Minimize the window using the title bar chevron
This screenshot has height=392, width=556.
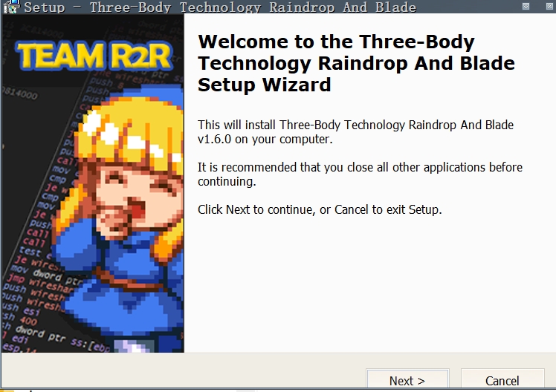tap(526, 7)
